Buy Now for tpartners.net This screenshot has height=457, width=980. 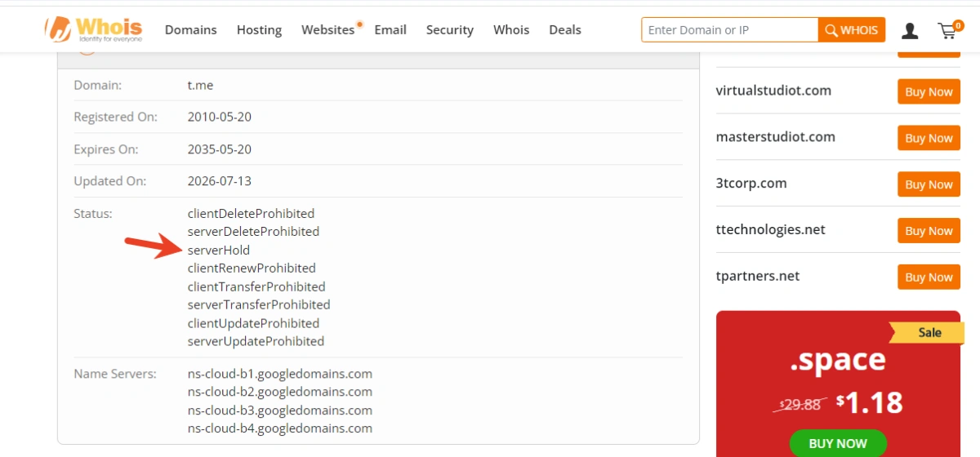tap(929, 277)
